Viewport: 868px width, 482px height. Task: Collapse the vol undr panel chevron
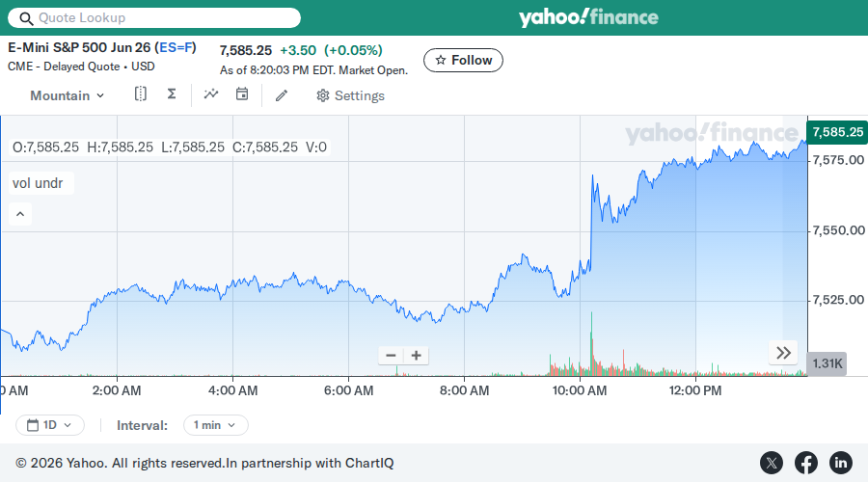(x=20, y=214)
